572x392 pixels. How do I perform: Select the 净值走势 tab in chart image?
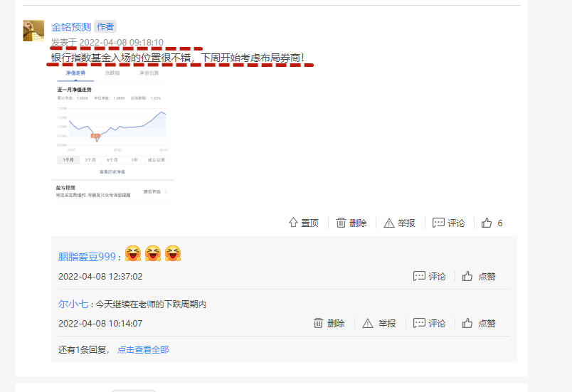(75, 73)
